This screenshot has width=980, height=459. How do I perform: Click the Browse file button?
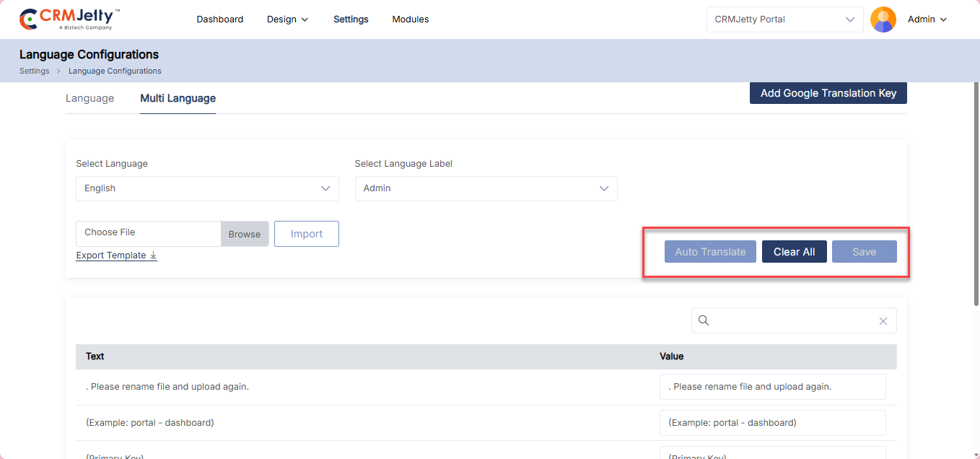[x=245, y=234]
